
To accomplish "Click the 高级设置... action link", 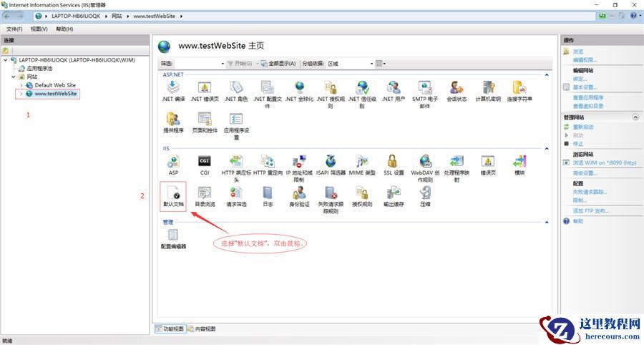I will 585,173.
